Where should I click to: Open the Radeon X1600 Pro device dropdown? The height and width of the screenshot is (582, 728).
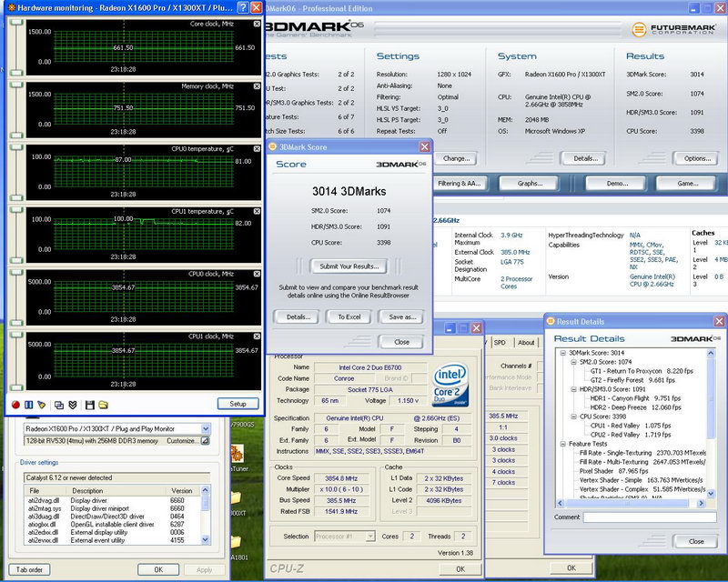click(x=205, y=428)
